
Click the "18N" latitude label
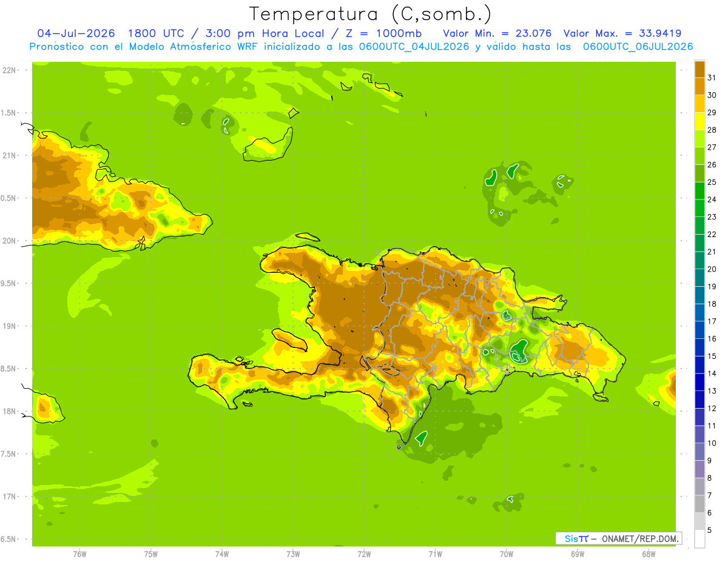pyautogui.click(x=8, y=411)
